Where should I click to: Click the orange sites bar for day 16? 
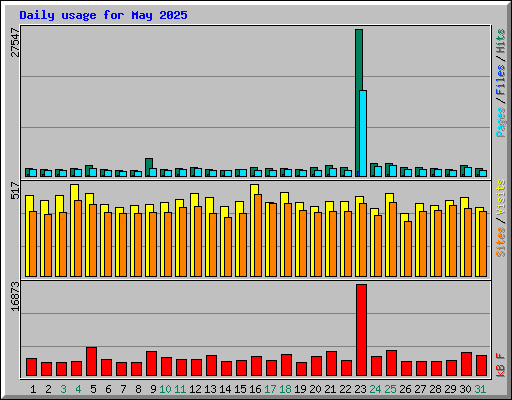[x=258, y=235]
